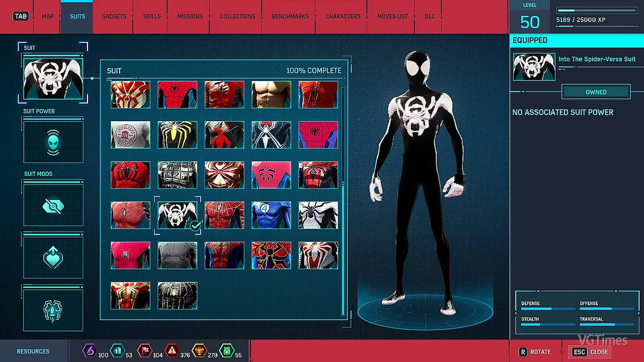The height and width of the screenshot is (362, 644).
Task: Click the red crime flag resource icon
Action: pos(144,351)
